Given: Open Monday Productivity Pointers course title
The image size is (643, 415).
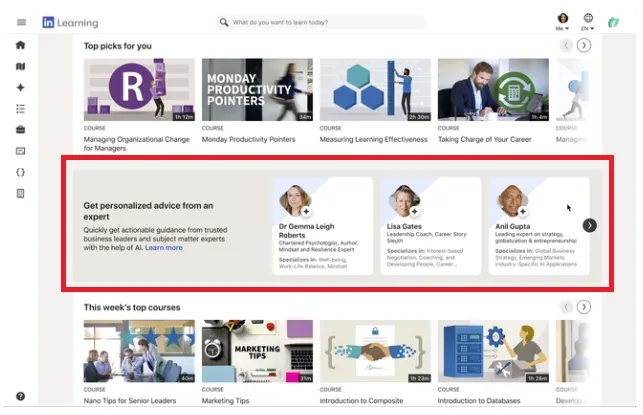Looking at the screenshot, I should [249, 139].
